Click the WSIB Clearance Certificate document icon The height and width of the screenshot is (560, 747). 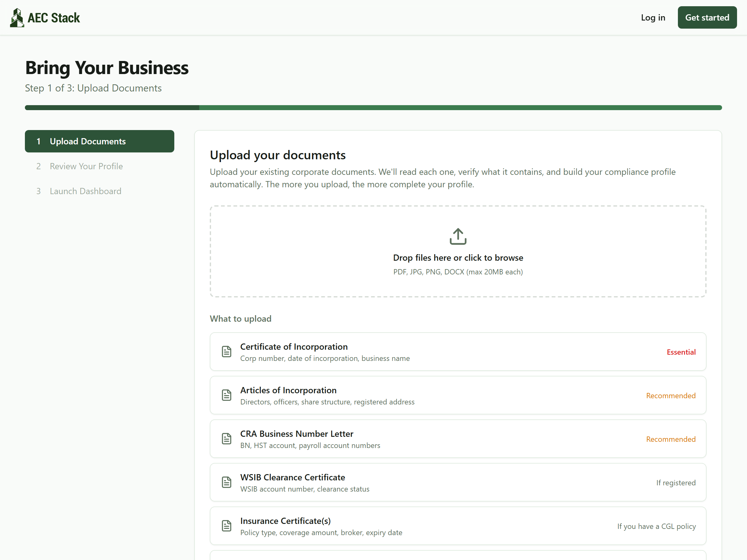[x=226, y=482]
